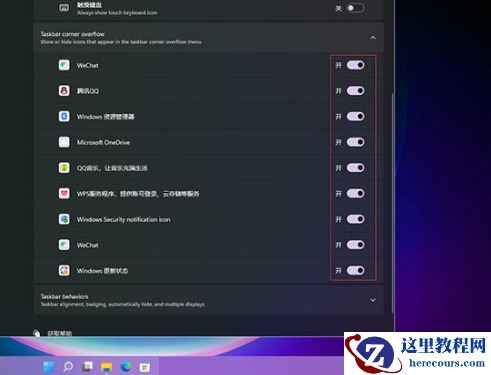Open Task View from the taskbar
The image size is (491, 375).
(x=87, y=367)
